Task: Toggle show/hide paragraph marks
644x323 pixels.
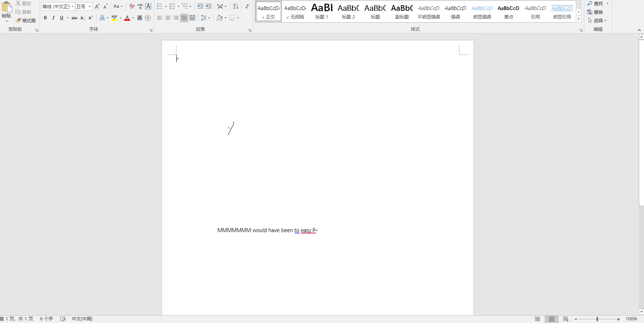Action: click(247, 6)
